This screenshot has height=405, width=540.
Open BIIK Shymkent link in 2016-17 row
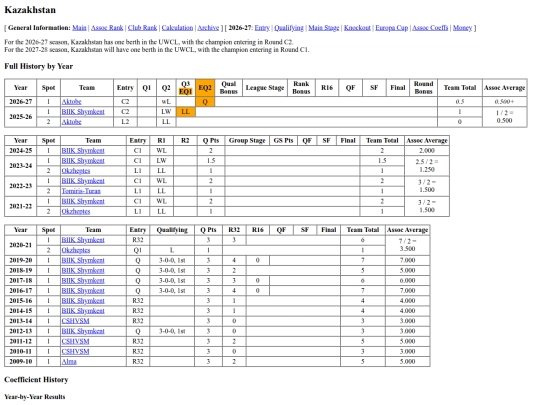[x=83, y=291]
